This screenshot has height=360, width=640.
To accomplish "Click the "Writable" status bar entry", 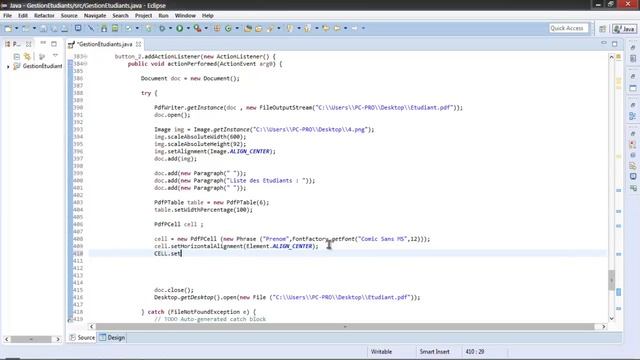I will click(x=381, y=351).
